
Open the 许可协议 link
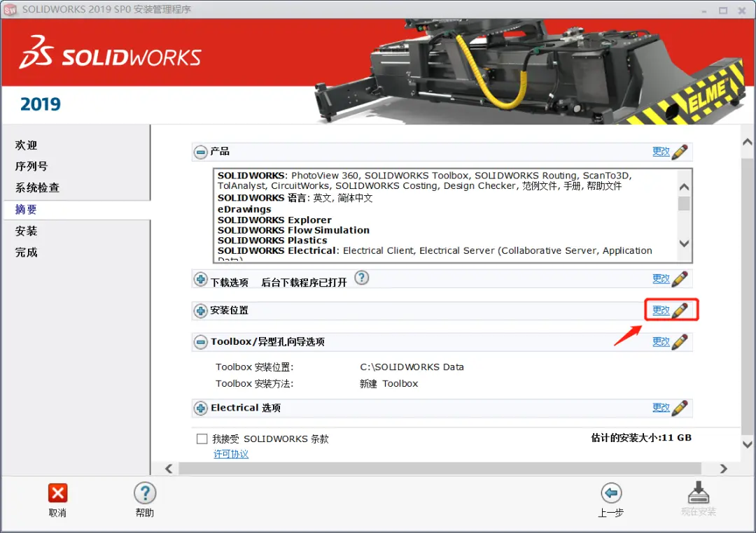(x=231, y=454)
